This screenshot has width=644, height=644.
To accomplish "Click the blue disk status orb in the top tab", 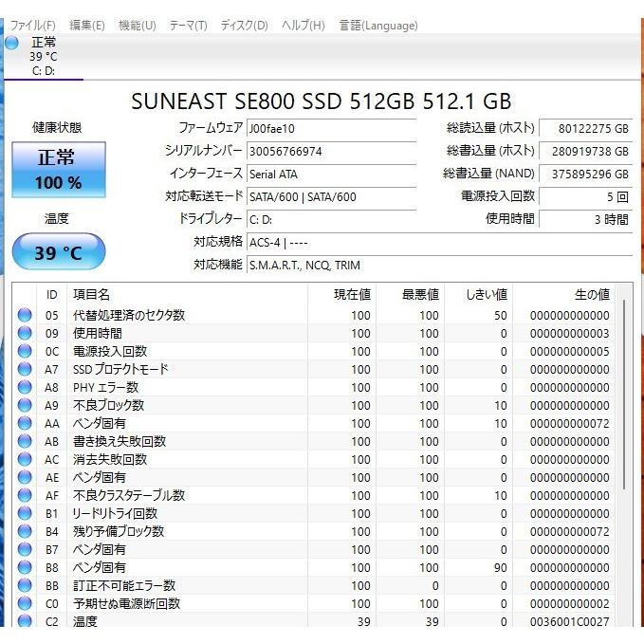I will (12, 43).
